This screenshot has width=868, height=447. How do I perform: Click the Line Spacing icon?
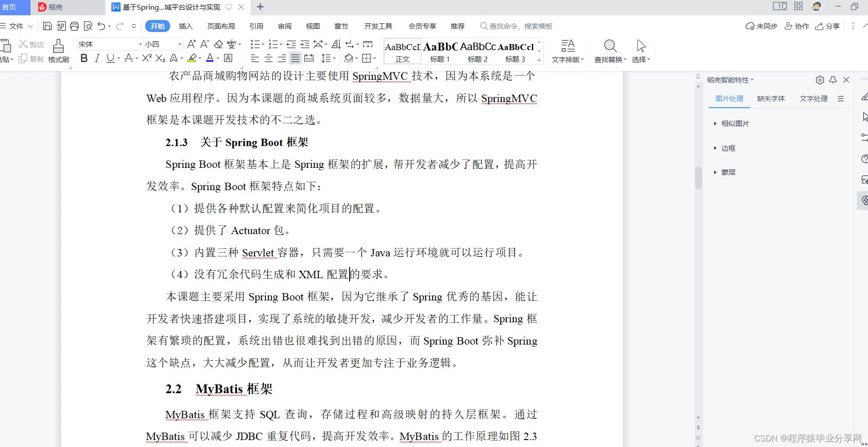pos(326,58)
